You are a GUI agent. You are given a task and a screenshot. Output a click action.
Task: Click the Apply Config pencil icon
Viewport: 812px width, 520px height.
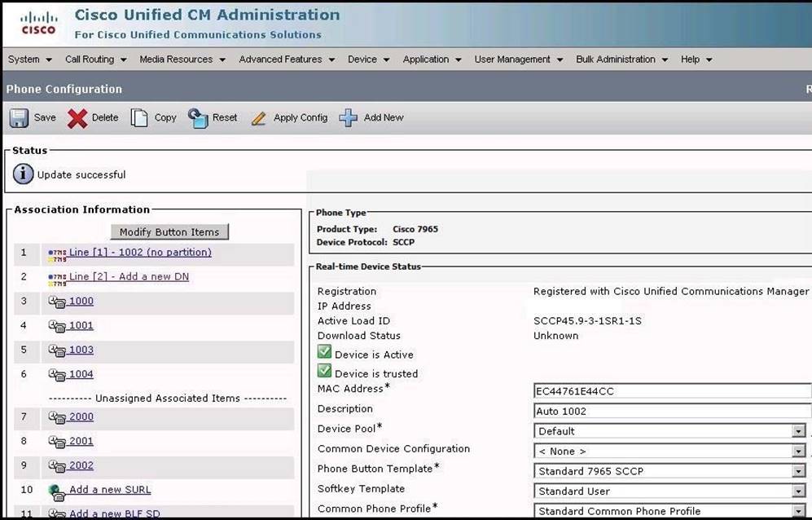click(259, 118)
